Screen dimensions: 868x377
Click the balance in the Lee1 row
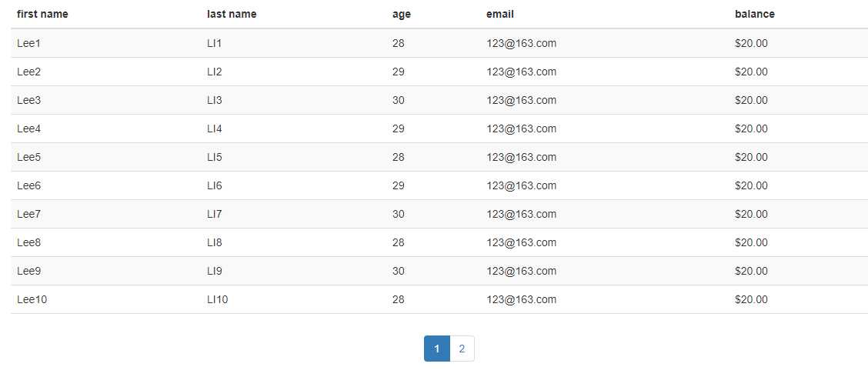click(751, 43)
